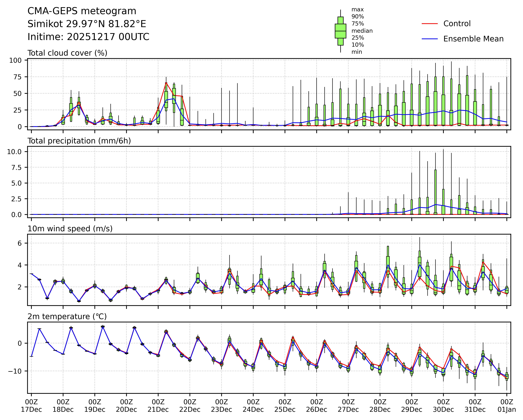Click the blue Ensemble Mean legend line
The image size is (523, 420).
pos(430,39)
